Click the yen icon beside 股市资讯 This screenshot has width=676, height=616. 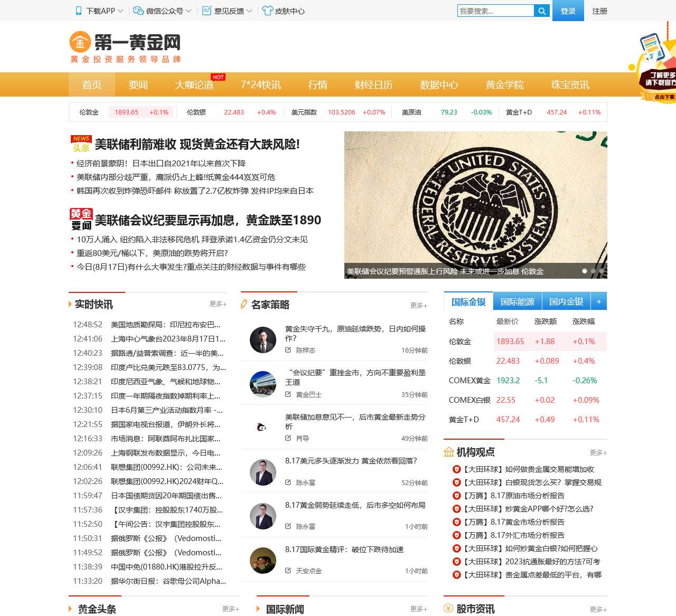[x=448, y=609]
